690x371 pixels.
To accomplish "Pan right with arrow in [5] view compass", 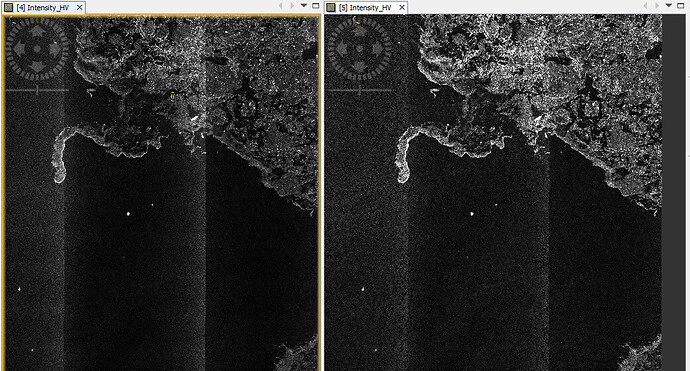I will coord(377,49).
